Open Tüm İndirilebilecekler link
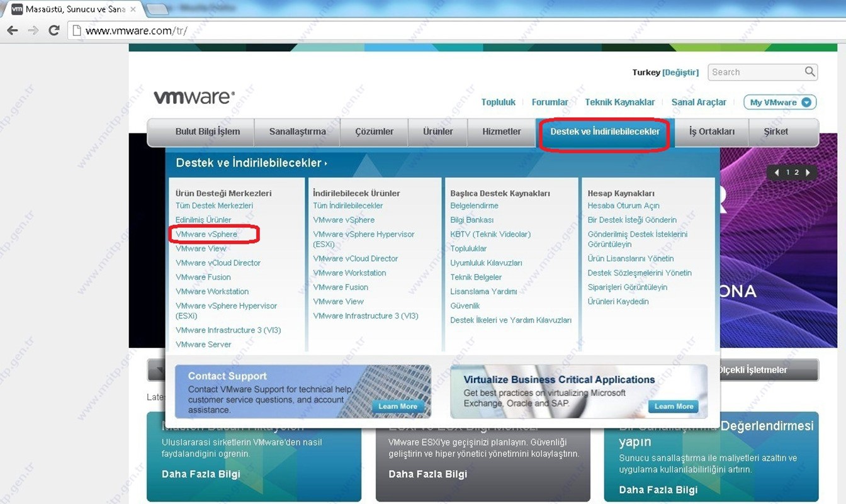Screen dimensions: 846x504 pos(348,206)
